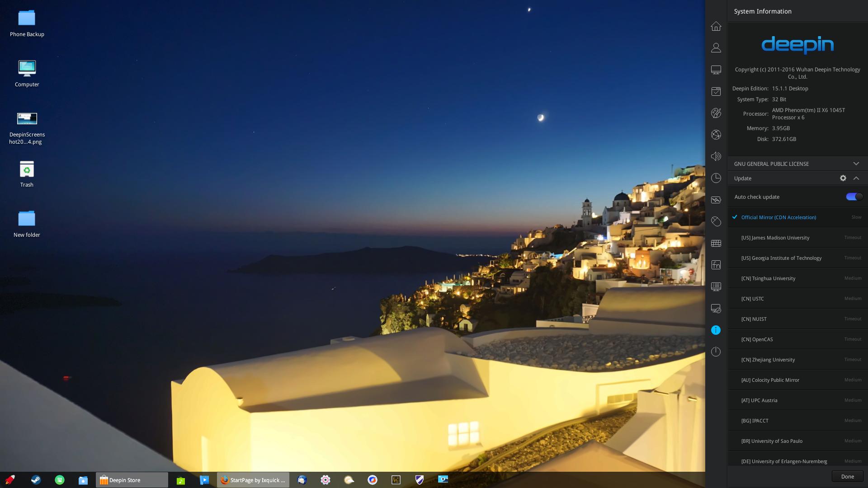Open User Accounts settings icon
868x488 pixels.
(716, 48)
